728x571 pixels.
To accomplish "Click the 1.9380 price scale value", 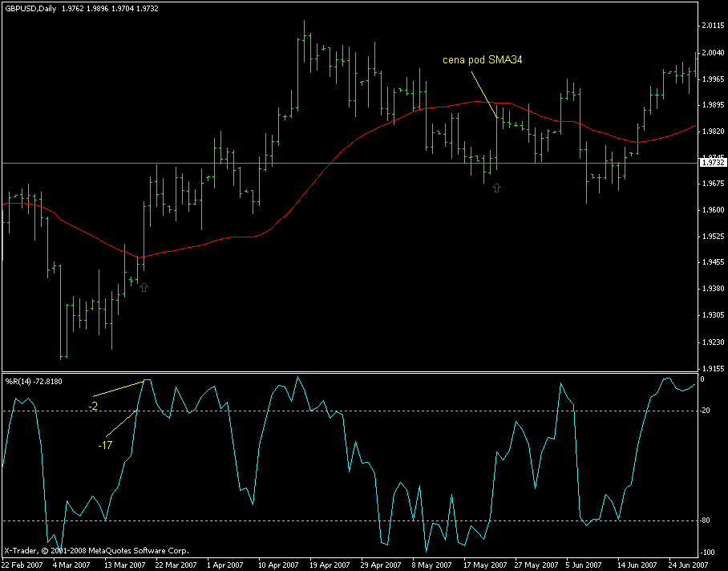I will coord(714,289).
